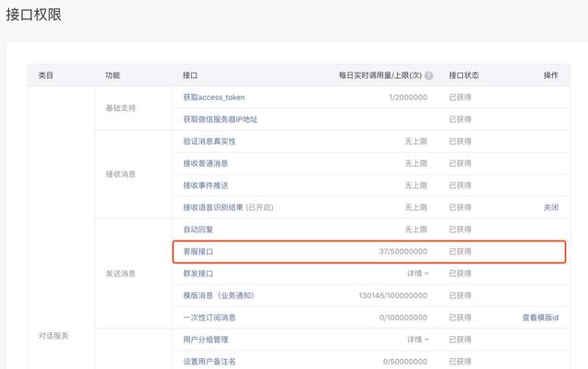This screenshot has width=588, height=369.
Task: Click the help icon beside 每日实时调用量/上限(次)
Action: (429, 75)
